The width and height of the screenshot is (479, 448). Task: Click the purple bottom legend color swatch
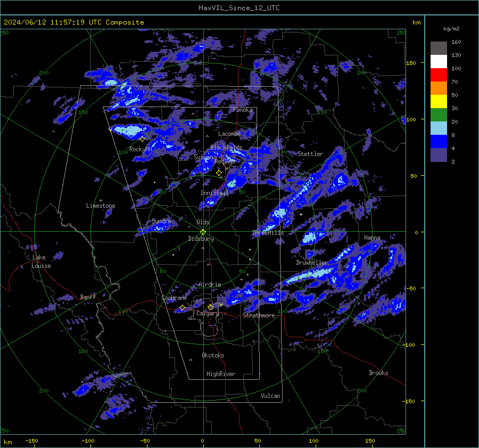(439, 155)
